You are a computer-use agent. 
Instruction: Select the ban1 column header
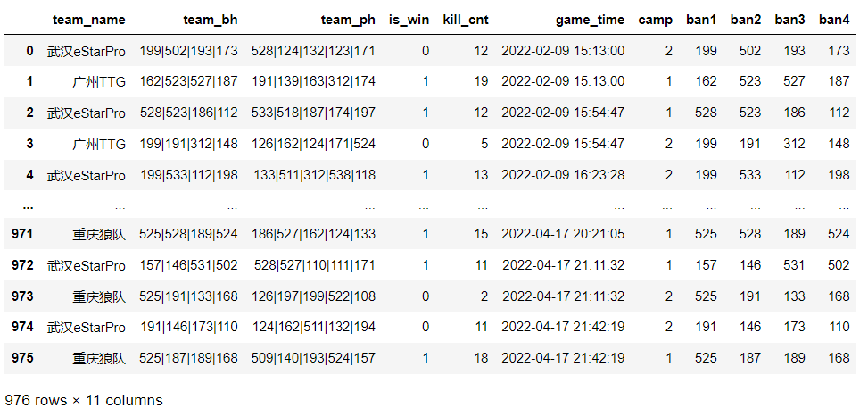[702, 19]
